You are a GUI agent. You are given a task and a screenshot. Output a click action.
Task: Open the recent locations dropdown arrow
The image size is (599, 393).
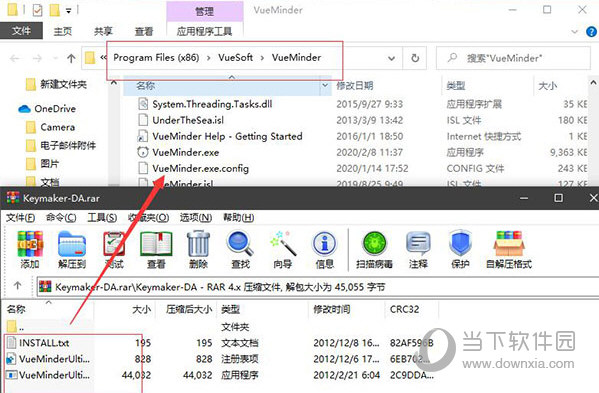click(x=55, y=58)
